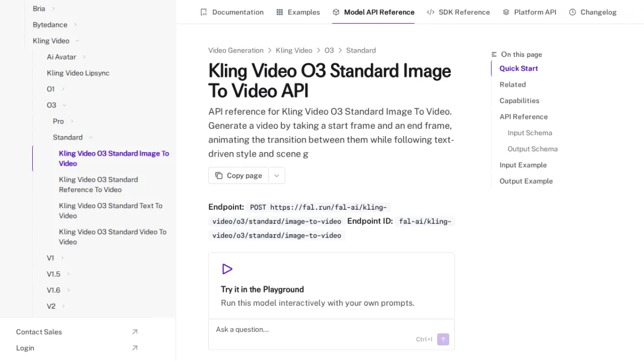Image resolution: width=644 pixels, height=362 pixels.
Task: Expand the V1.5 tree node
Action: click(x=69, y=274)
